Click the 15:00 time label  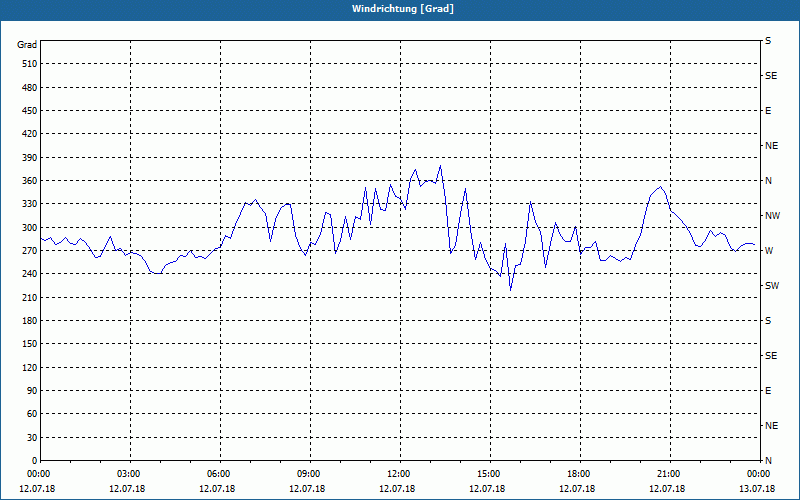(x=488, y=474)
